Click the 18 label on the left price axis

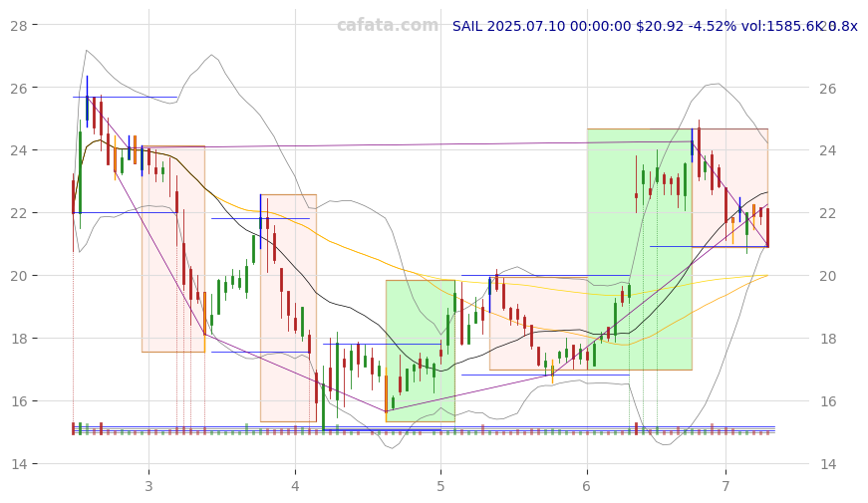click(x=19, y=339)
